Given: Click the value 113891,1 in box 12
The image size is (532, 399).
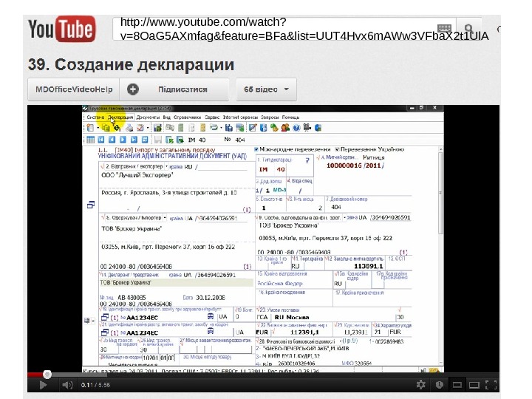Looking at the screenshot, I should pos(368,266).
